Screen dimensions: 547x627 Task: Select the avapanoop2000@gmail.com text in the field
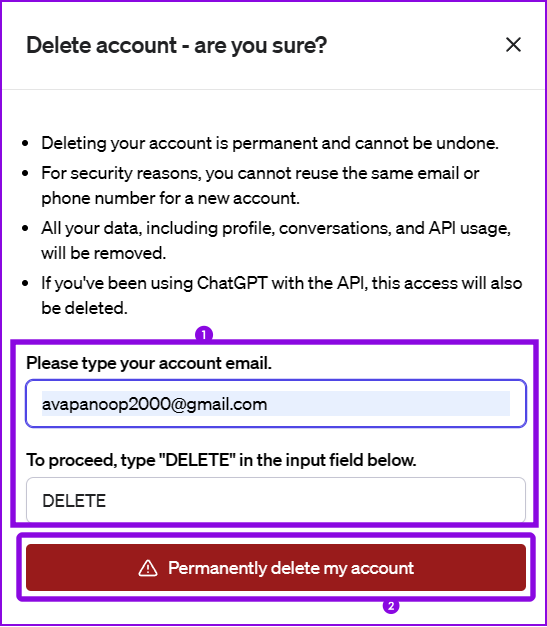[155, 404]
